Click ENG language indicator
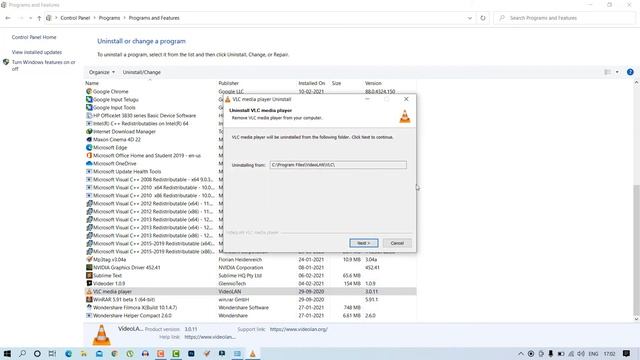640x360 pixels. coord(593,353)
